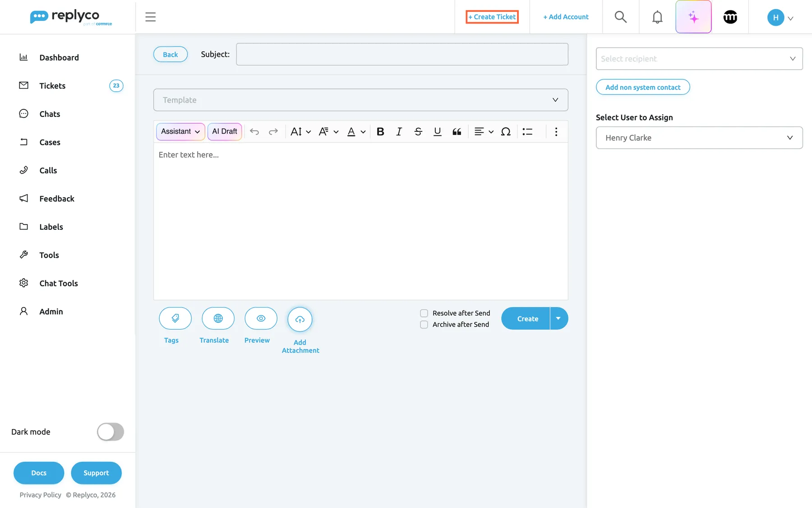Open the Create button dropdown arrow

coord(559,318)
